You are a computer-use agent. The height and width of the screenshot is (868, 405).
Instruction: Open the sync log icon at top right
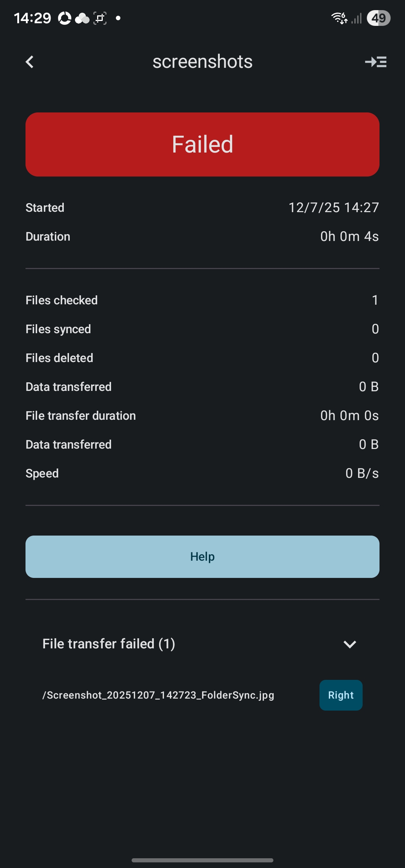point(376,62)
